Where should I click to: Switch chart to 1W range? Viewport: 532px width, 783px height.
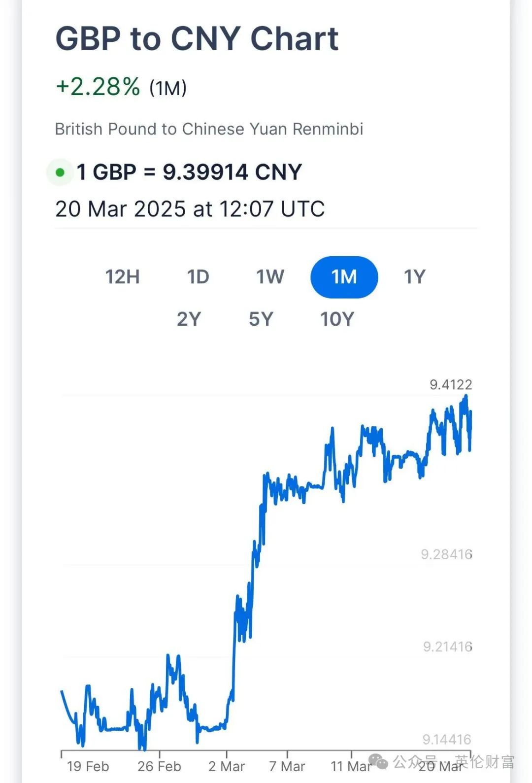coord(270,277)
